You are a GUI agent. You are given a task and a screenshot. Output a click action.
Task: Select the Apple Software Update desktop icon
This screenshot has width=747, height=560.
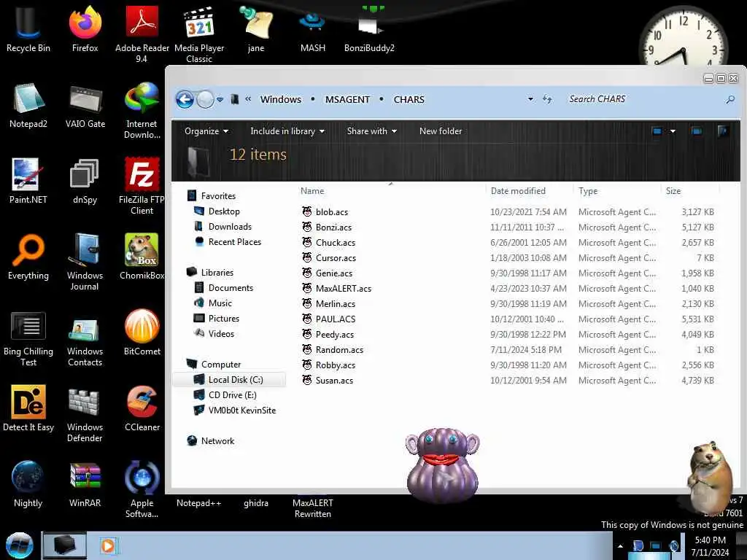point(142,489)
